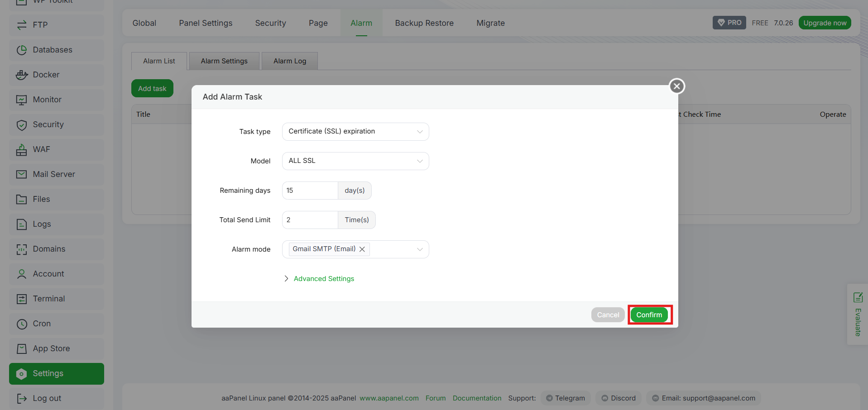The width and height of the screenshot is (868, 410).
Task: Click the Total Send Limit input field
Action: click(x=310, y=220)
